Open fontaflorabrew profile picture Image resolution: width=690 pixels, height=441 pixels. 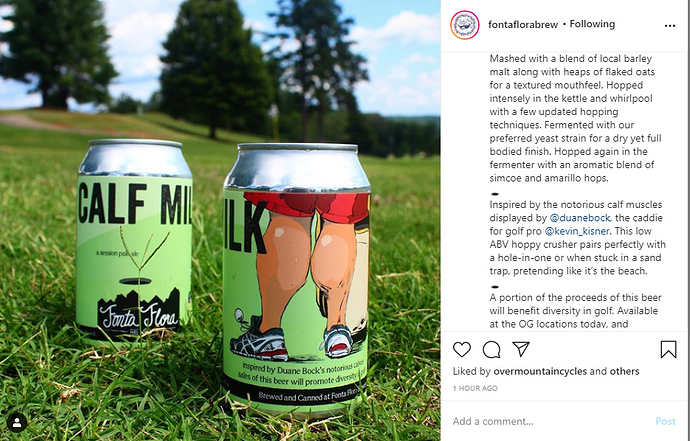tap(465, 25)
